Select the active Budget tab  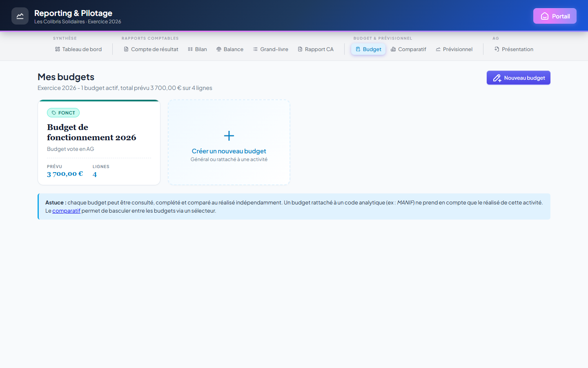pos(368,49)
